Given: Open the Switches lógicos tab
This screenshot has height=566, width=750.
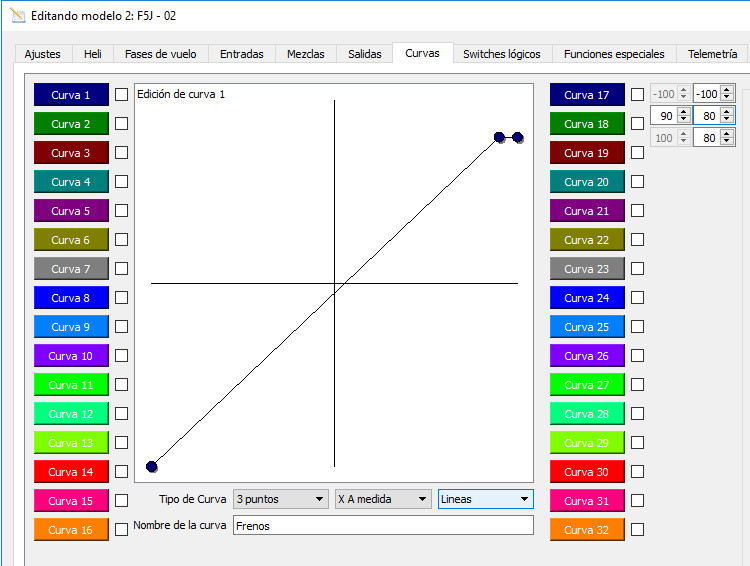Looking at the screenshot, I should [x=501, y=54].
